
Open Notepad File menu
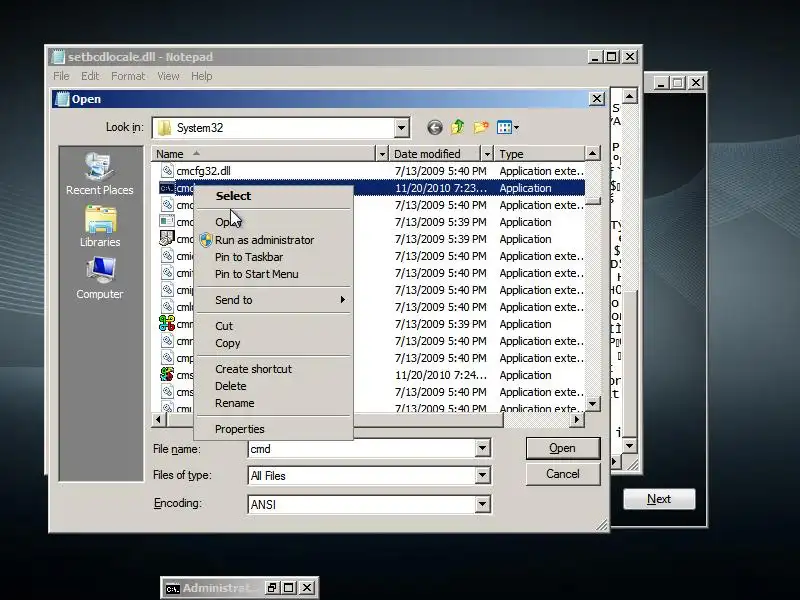[61, 76]
